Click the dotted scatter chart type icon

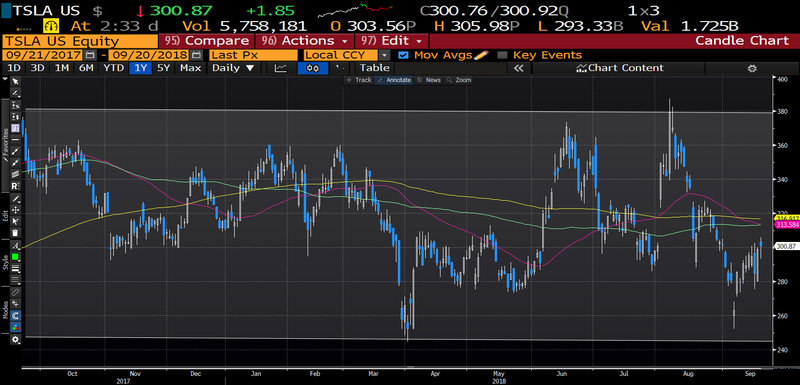(340, 68)
